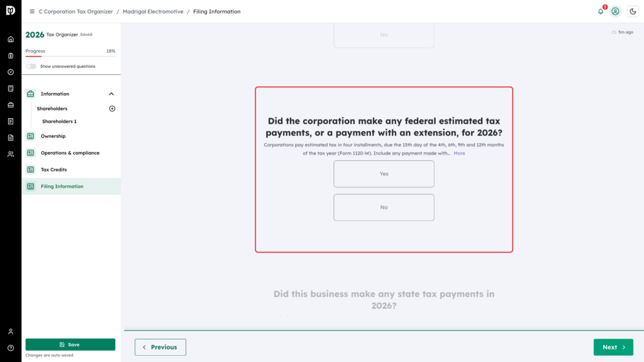Click the cloud saved status icon
Screen dimensions: 644x362
(x=614, y=32)
